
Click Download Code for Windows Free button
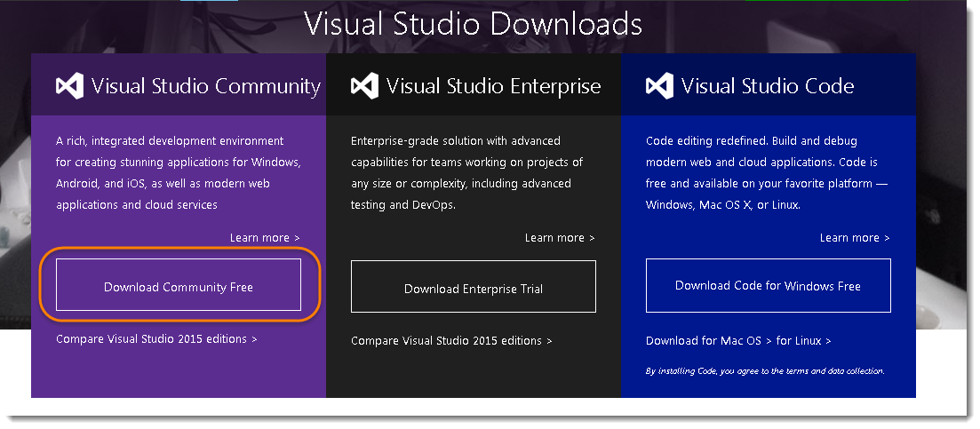[769, 285]
